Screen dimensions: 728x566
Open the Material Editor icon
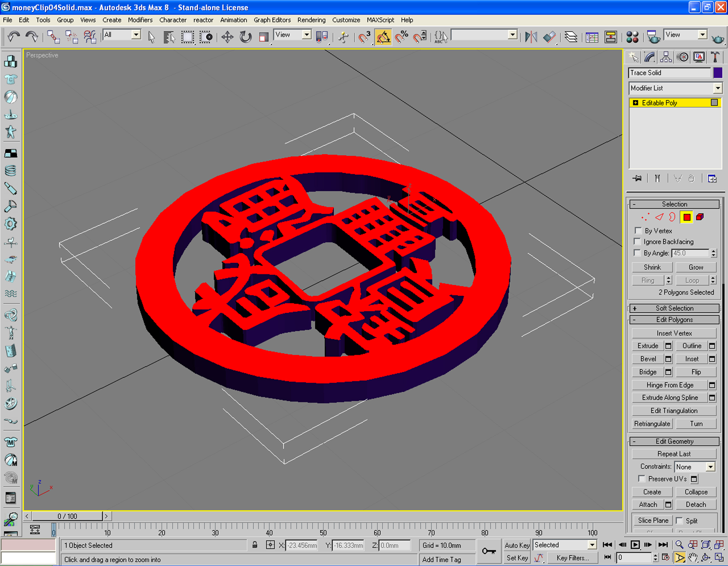click(632, 37)
